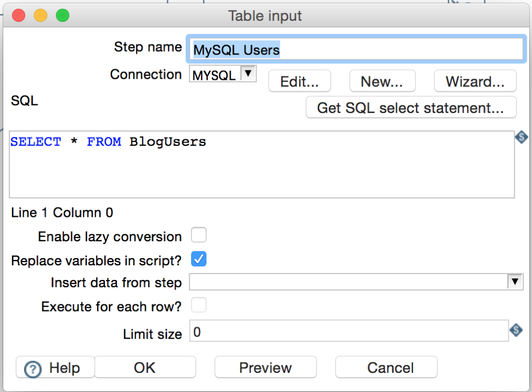
Task: Click the Limit size input field
Action: coord(349,331)
